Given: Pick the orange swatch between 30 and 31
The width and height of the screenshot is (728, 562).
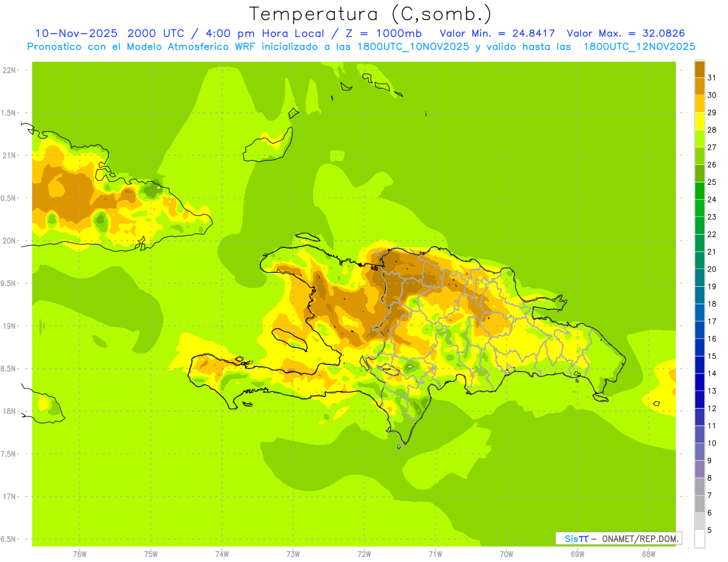Looking at the screenshot, I should (699, 86).
